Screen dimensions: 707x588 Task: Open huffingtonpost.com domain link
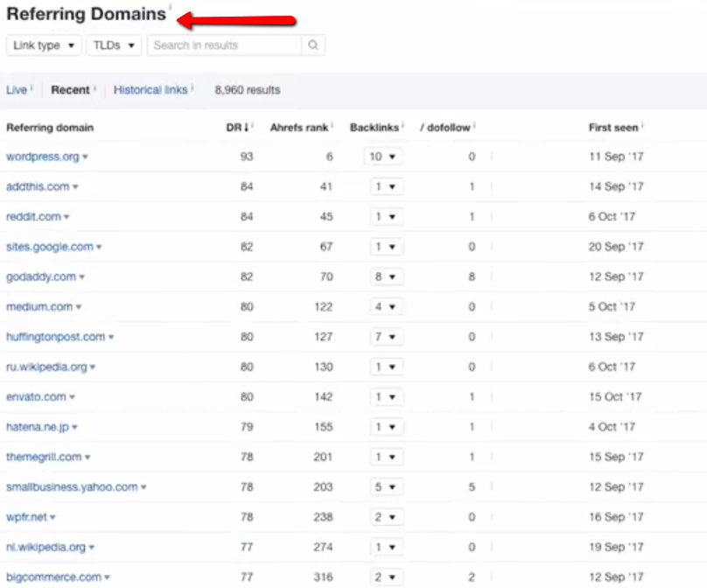point(55,337)
